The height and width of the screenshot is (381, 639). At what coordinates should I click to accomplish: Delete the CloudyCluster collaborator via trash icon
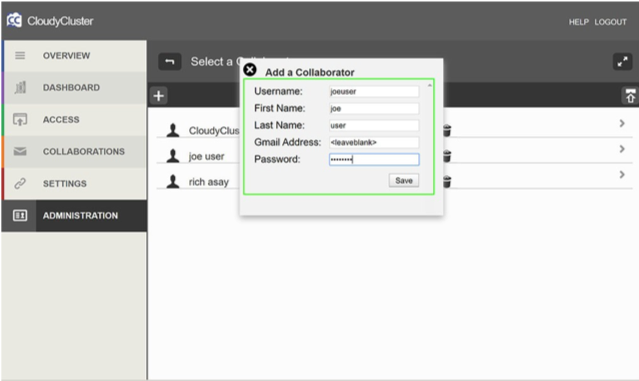447,130
